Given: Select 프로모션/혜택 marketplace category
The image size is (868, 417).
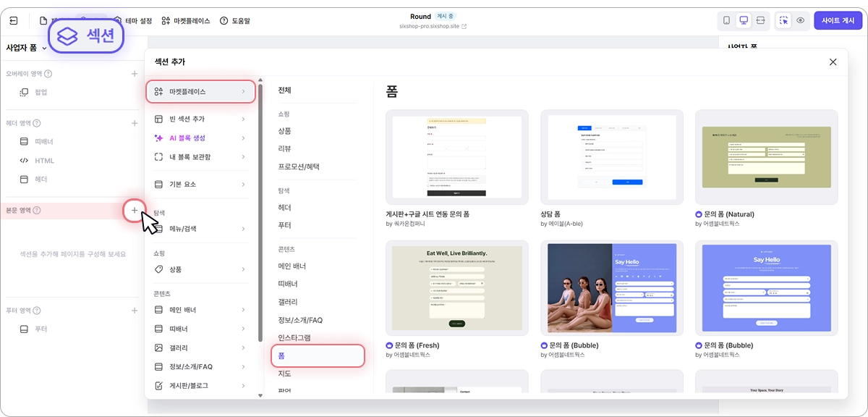Looking at the screenshot, I should click(x=298, y=167).
